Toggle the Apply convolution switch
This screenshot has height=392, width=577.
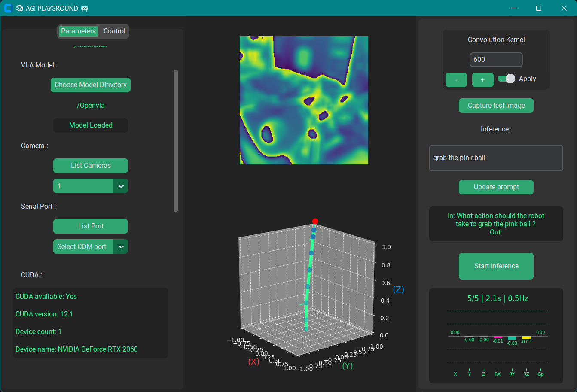coord(506,79)
